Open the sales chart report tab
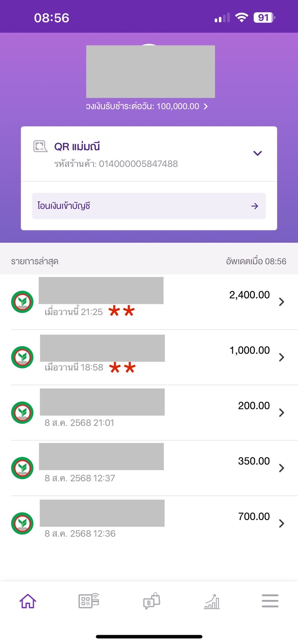This screenshot has width=298, height=644. [x=212, y=602]
